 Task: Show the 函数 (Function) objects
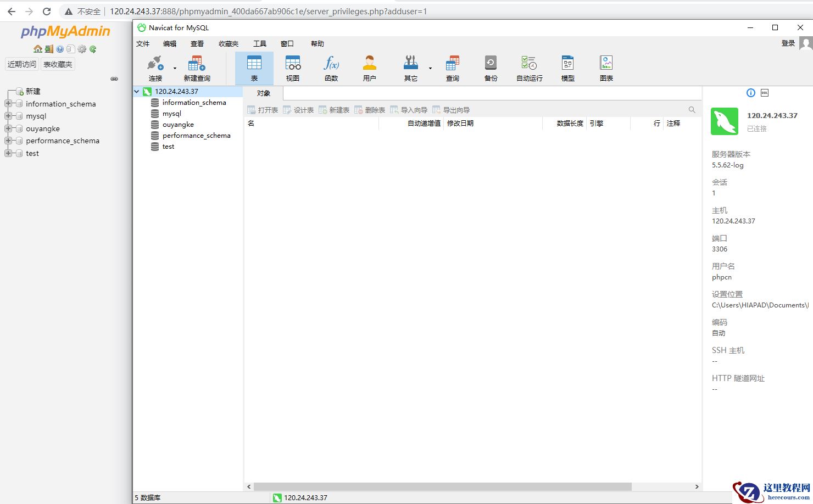(x=331, y=68)
